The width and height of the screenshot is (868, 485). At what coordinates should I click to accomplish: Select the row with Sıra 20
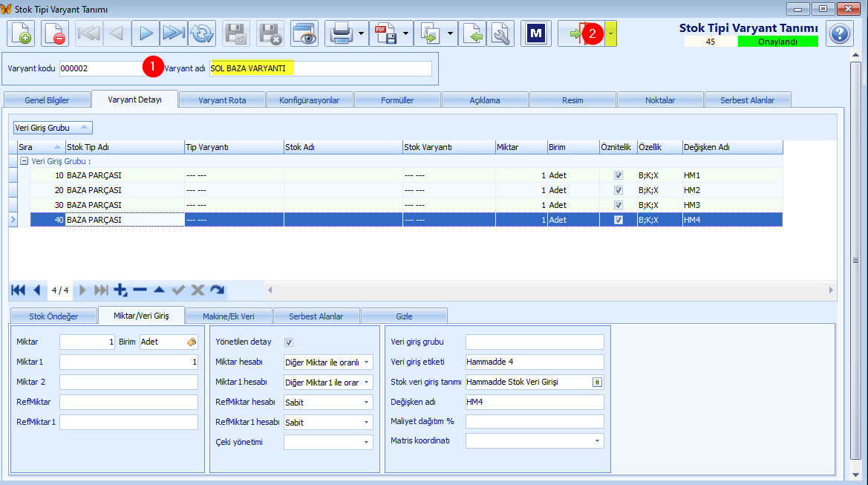pos(406,190)
